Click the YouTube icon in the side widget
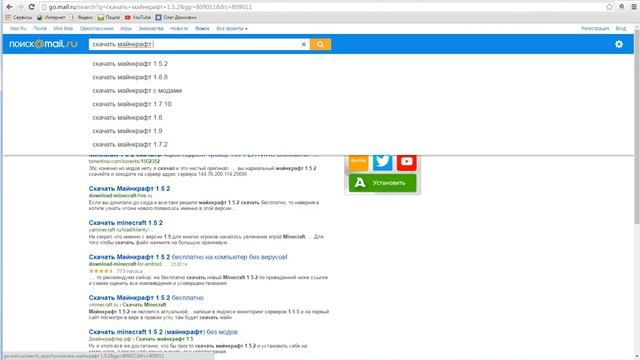 click(407, 162)
